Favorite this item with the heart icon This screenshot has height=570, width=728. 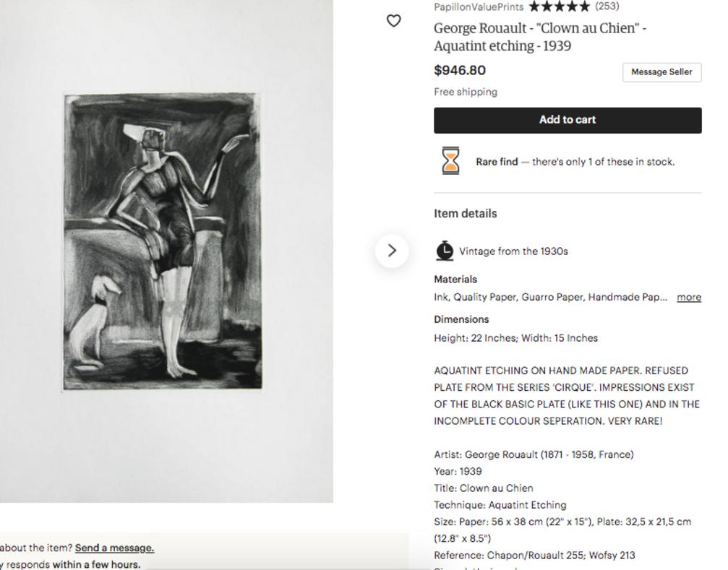point(394,21)
